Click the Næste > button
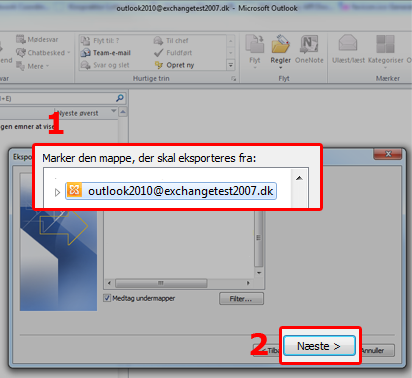The width and height of the screenshot is (412, 378). [319, 346]
